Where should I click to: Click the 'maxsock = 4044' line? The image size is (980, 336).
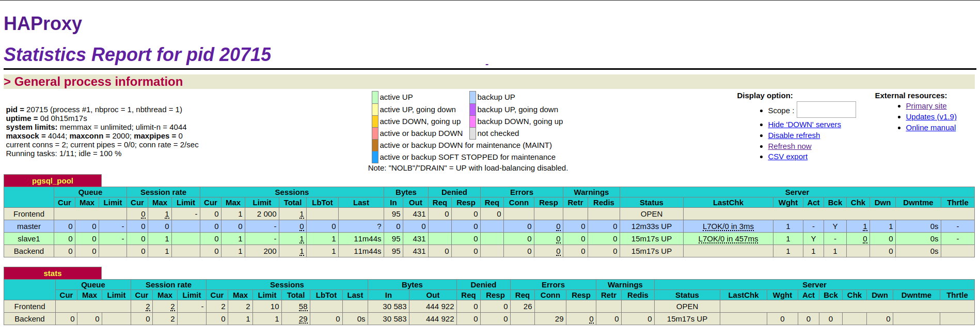point(94,136)
